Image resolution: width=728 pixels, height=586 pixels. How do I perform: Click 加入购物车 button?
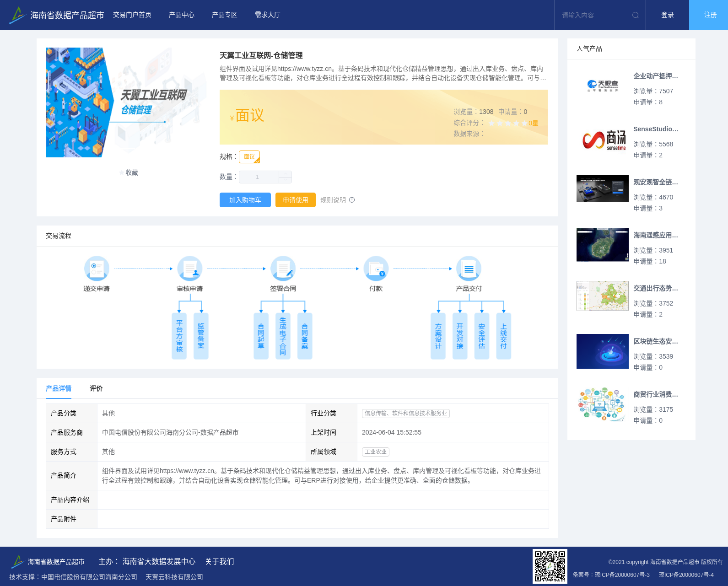tap(245, 200)
